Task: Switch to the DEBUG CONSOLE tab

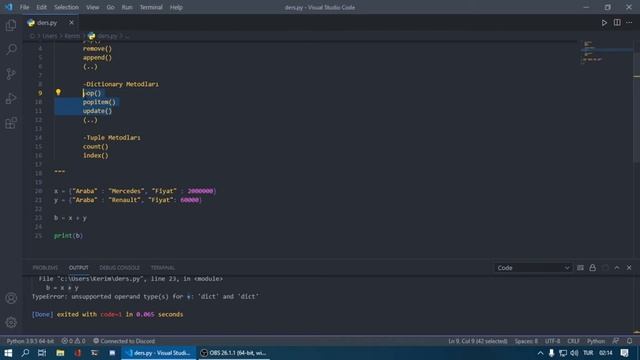Action: [x=120, y=268]
